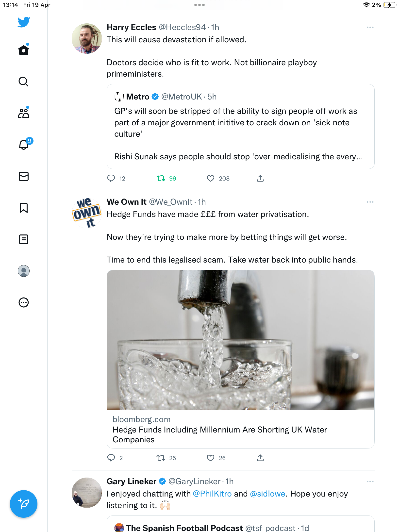Open the @PhilKitro mention link
Screen dimensions: 399x532
(212, 494)
